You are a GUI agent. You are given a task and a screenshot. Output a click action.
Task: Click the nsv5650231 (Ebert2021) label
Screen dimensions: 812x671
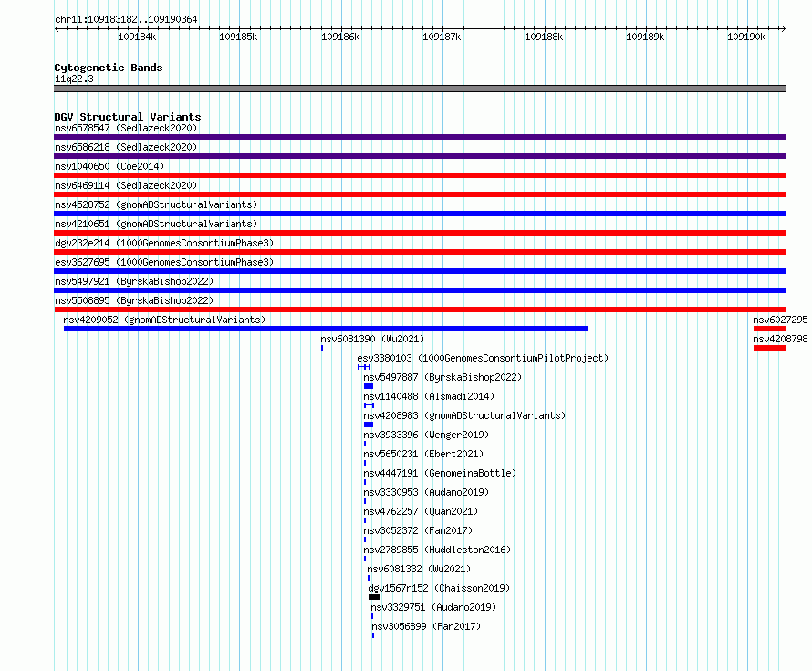423,454
